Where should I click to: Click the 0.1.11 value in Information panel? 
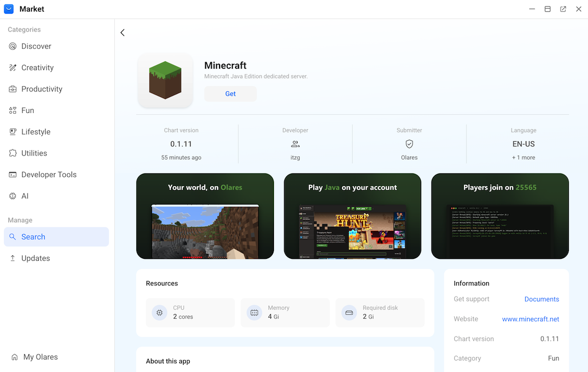(549, 339)
